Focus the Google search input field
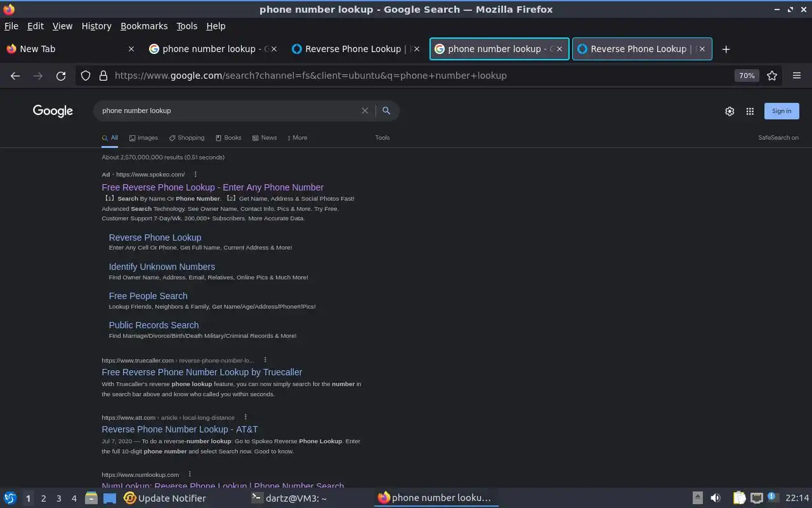The width and height of the screenshot is (812, 508). click(228, 110)
